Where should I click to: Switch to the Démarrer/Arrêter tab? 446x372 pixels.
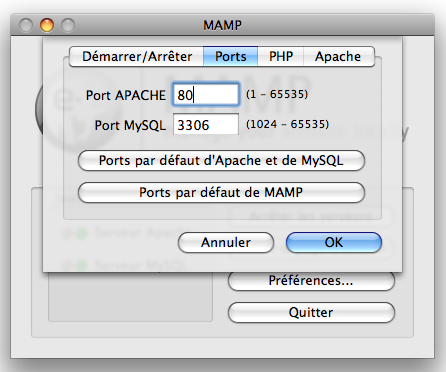pyautogui.click(x=137, y=56)
